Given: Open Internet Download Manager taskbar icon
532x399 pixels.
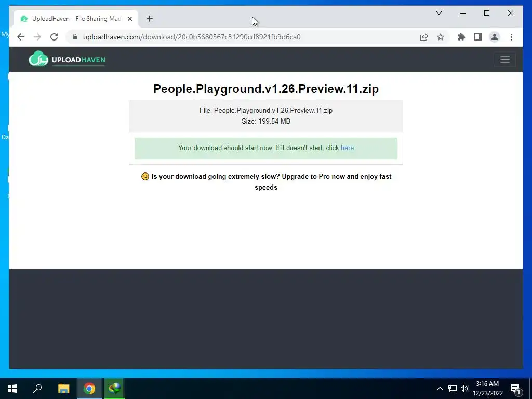Looking at the screenshot, I should tap(115, 389).
